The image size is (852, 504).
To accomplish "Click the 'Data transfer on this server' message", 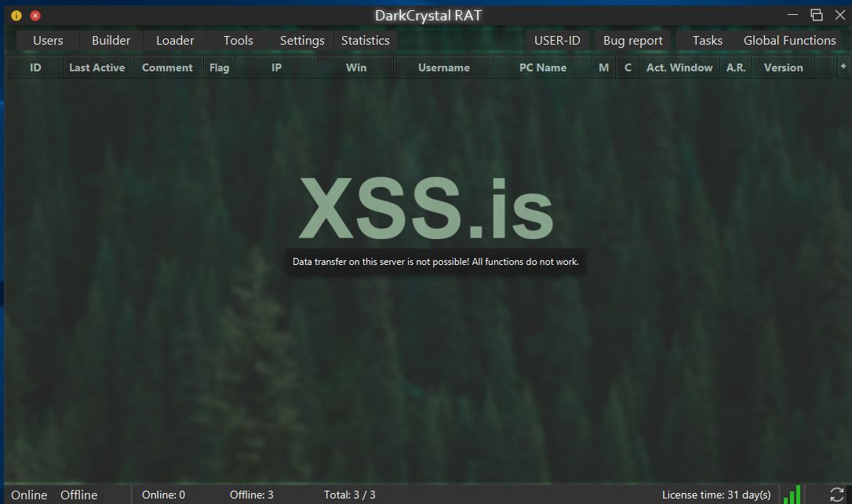I will coord(435,262).
